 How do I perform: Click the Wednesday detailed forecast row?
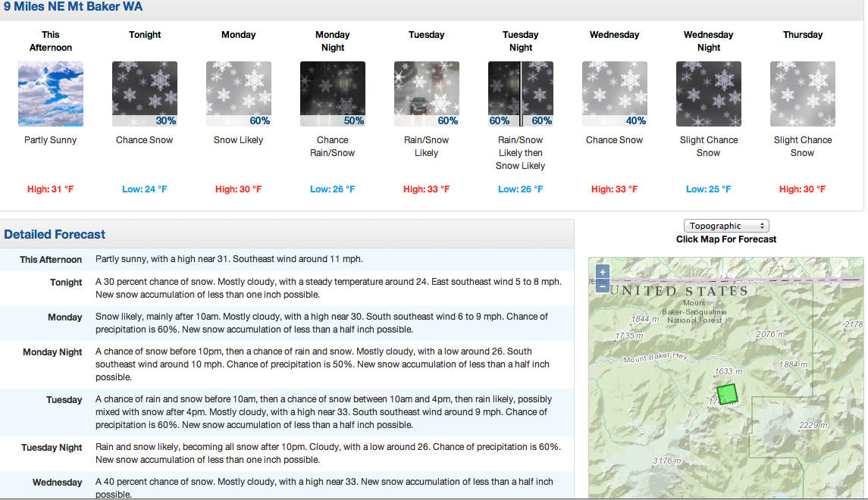(x=287, y=486)
